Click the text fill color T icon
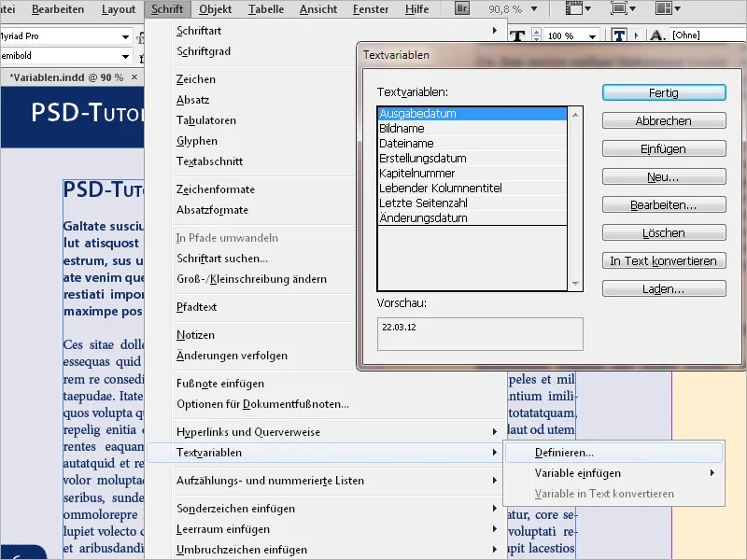This screenshot has height=560, width=747. tap(619, 35)
